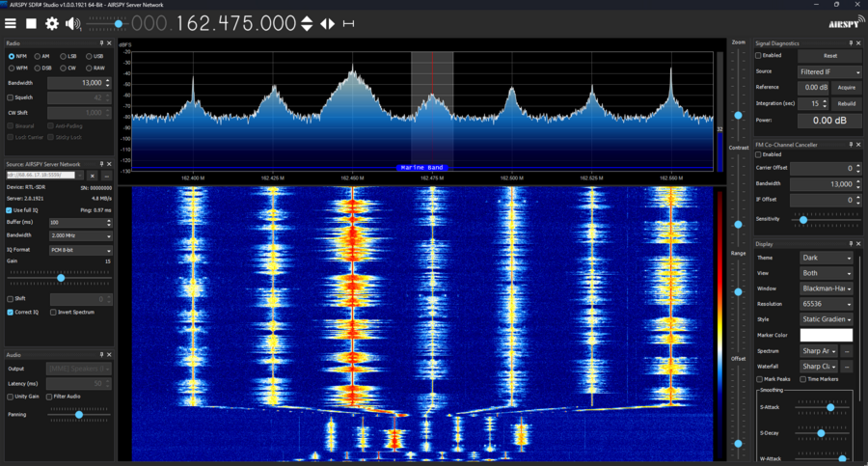868x466 pixels.
Task: Click the ellipsis button beside server address
Action: (x=106, y=176)
